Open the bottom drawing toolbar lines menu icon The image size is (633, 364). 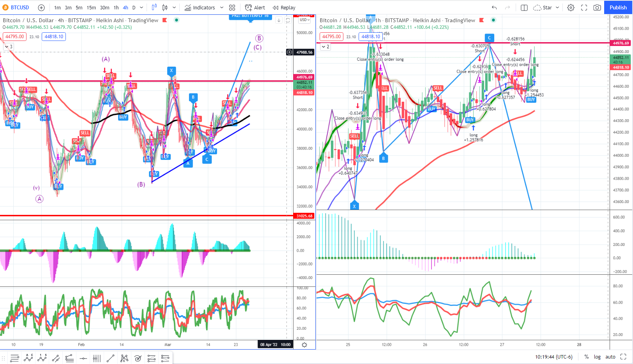pyautogui.click(x=14, y=358)
